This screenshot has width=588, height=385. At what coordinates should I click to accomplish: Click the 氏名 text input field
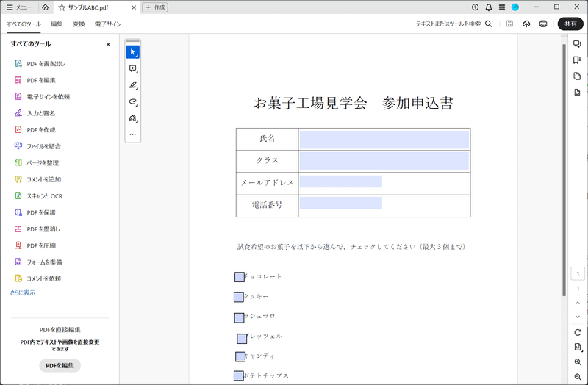pyautogui.click(x=384, y=139)
